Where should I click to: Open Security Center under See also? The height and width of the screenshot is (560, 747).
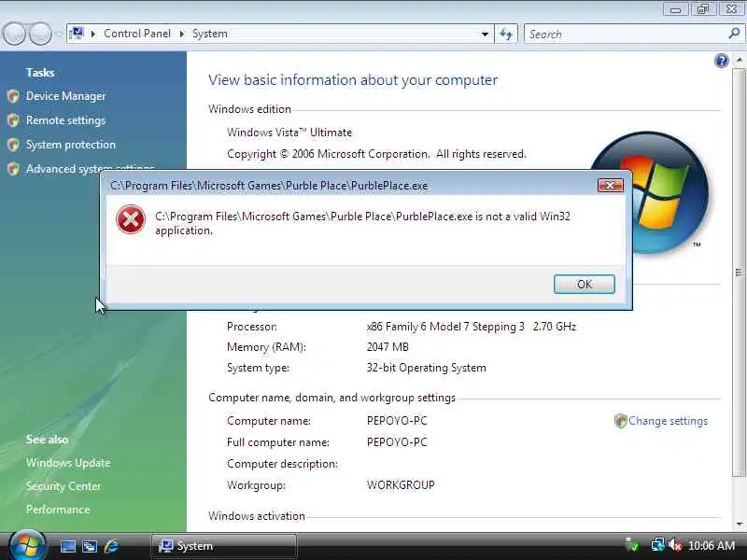[63, 486]
